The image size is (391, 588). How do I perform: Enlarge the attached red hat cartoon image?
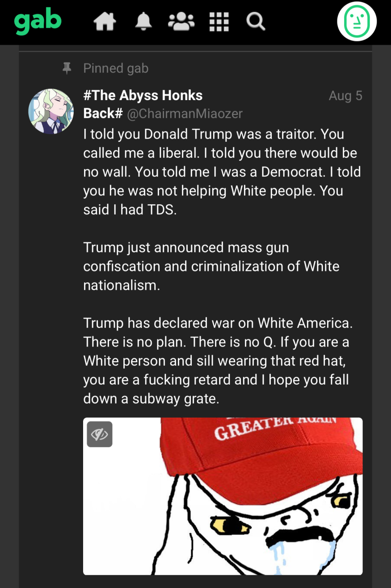[x=223, y=496]
